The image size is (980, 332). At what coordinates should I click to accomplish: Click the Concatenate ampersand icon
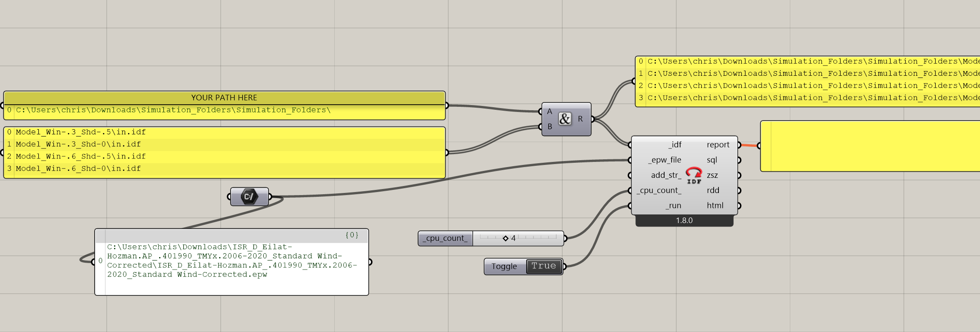pos(565,119)
